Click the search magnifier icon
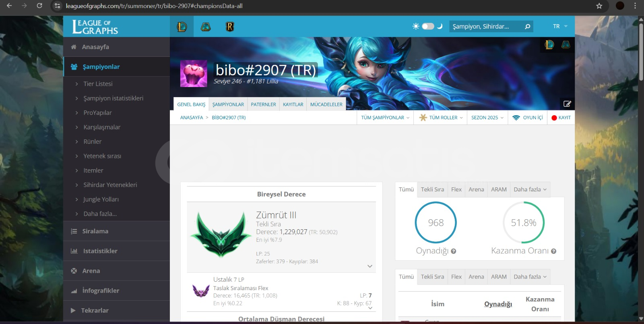 527,27
